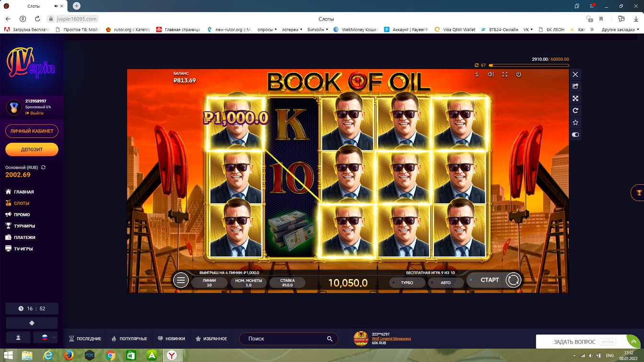Click the in-game fullscreen icon
644x362 pixels.
click(x=505, y=75)
